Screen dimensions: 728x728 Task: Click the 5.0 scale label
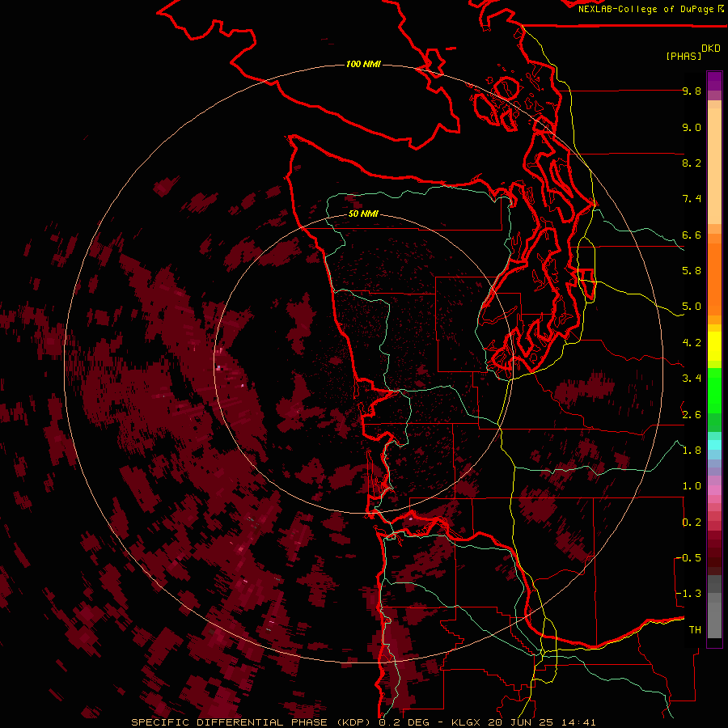(x=692, y=307)
